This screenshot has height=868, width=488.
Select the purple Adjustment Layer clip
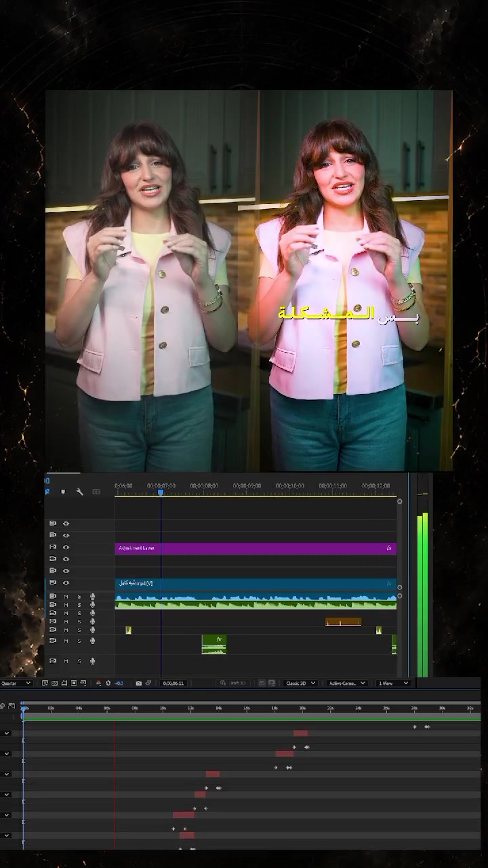pos(256,548)
